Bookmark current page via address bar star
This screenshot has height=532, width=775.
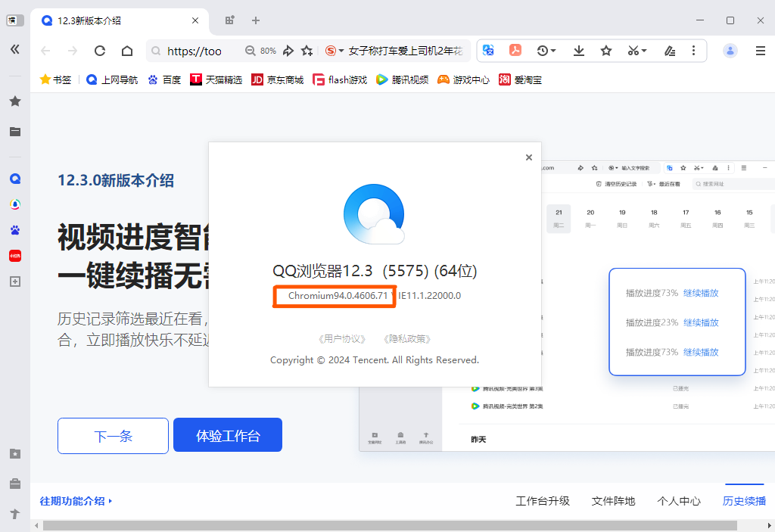[x=306, y=50]
